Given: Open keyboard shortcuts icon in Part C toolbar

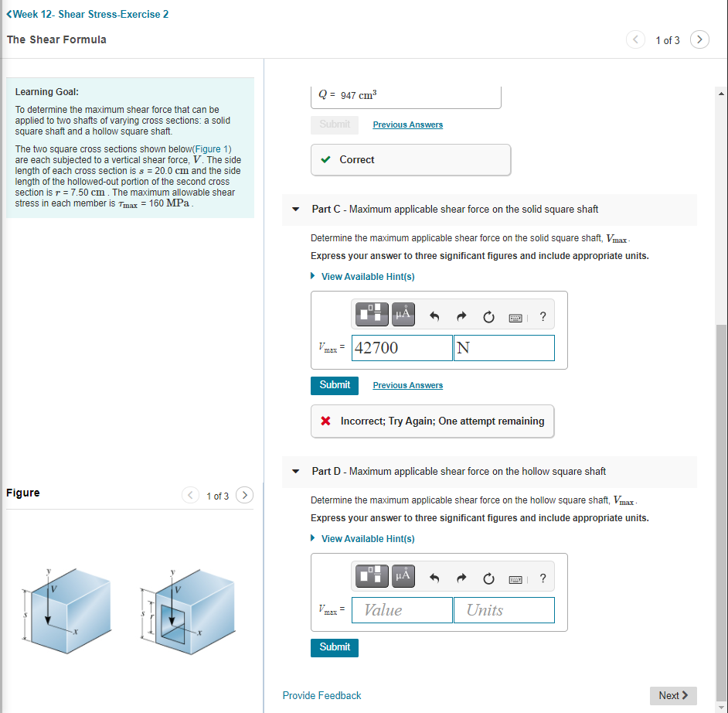Looking at the screenshot, I should click(x=515, y=314).
